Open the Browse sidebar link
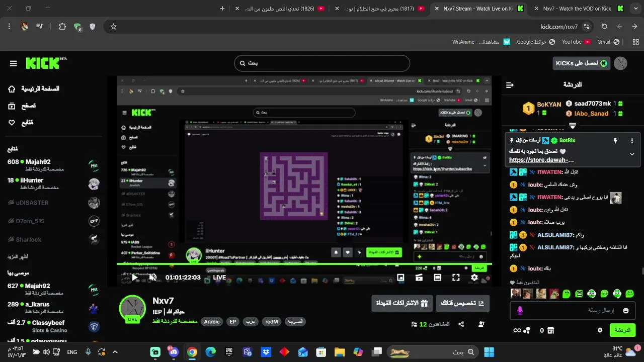This screenshot has height=362, width=644. tap(22, 106)
